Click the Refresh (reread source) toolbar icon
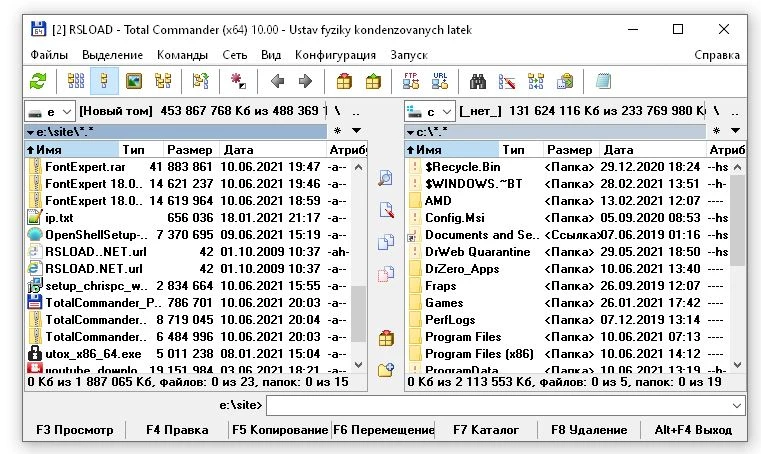This screenshot has width=761, height=454. pyautogui.click(x=38, y=81)
